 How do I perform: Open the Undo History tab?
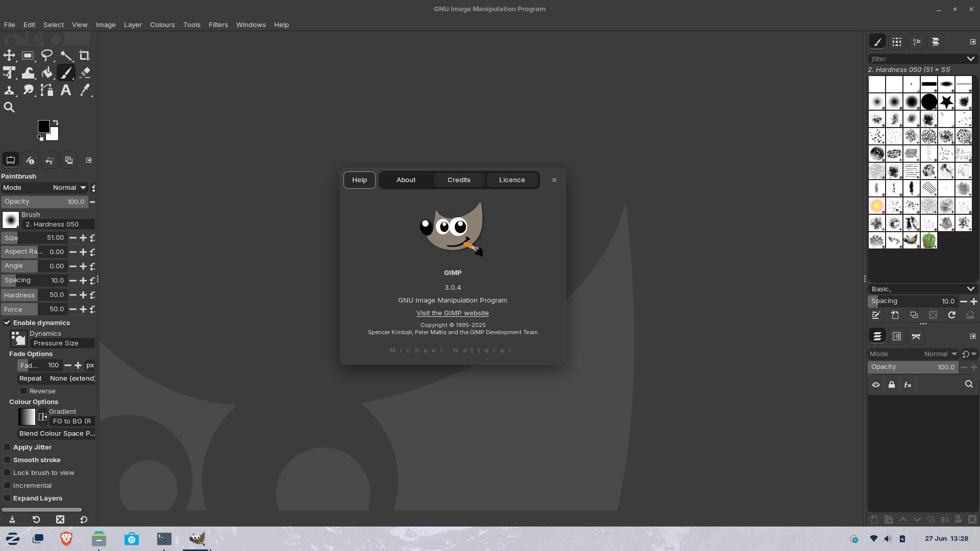coord(49,160)
